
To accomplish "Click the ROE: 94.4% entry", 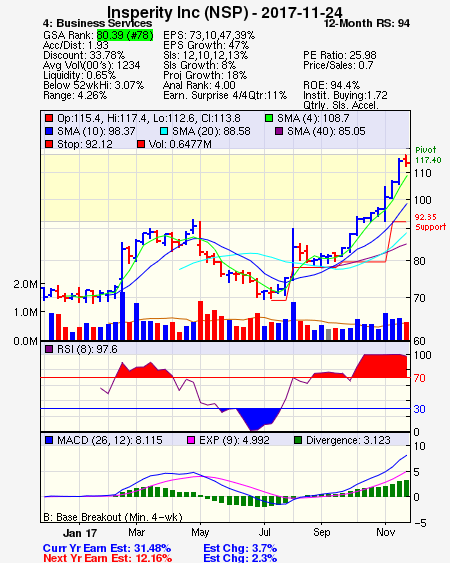I will tap(331, 85).
